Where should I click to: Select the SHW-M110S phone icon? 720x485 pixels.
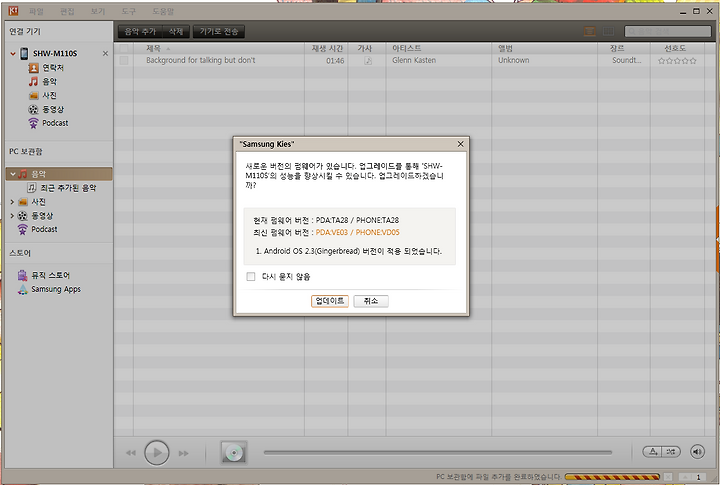pos(24,54)
